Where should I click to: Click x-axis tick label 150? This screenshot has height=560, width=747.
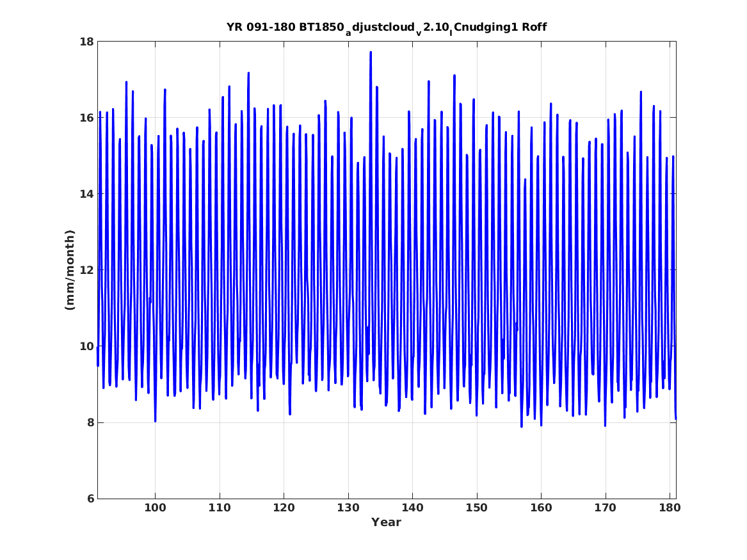(x=476, y=508)
